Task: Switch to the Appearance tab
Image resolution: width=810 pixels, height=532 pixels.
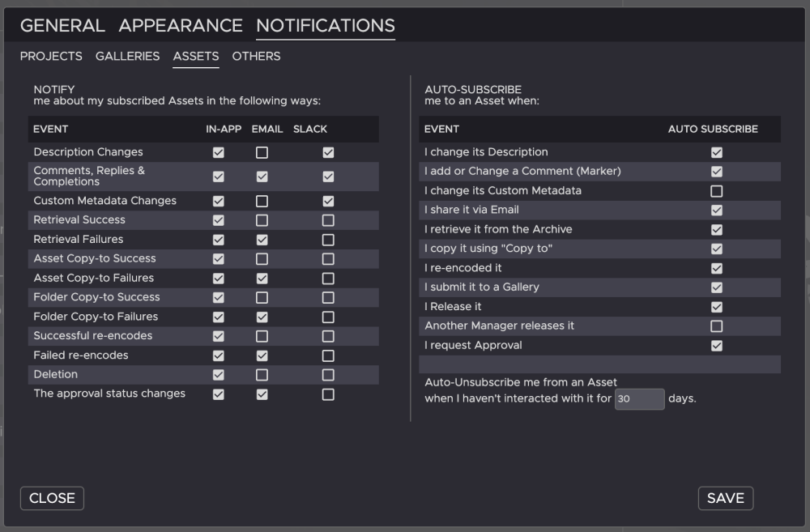Action: pos(181,26)
